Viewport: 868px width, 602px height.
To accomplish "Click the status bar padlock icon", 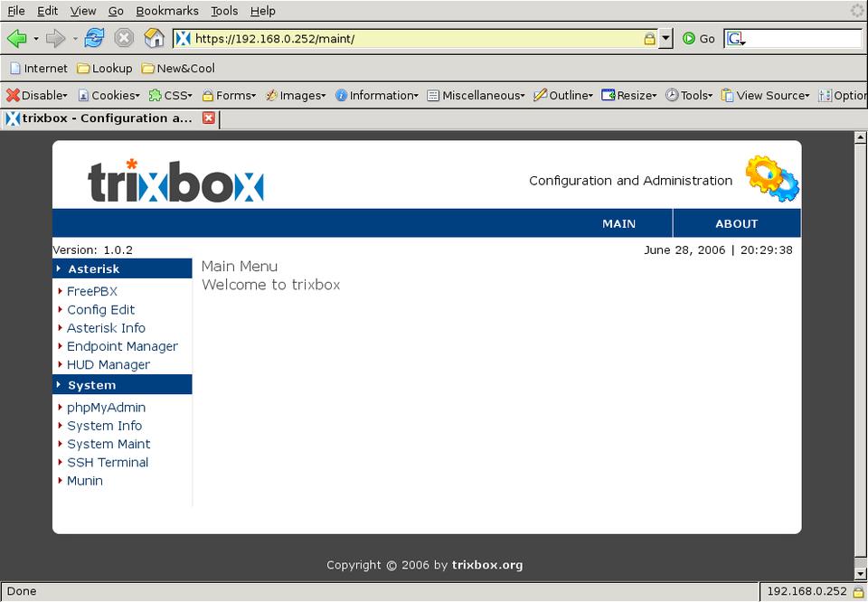I will point(858,591).
